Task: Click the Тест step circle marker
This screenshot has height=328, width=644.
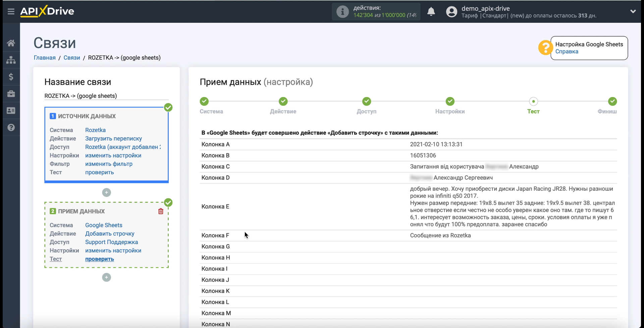Action: tap(533, 101)
